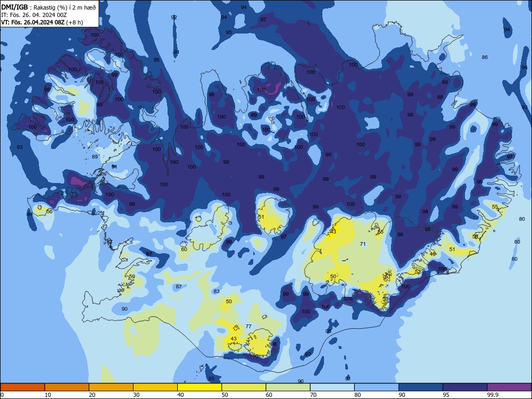Click the 'VT: Fös. 26.04.2024 08Z (+8 h)' line
The height and width of the screenshot is (399, 532).
[42, 22]
